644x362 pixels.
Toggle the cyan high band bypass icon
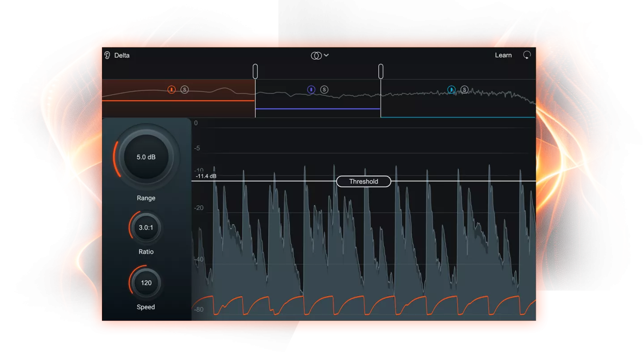(452, 90)
